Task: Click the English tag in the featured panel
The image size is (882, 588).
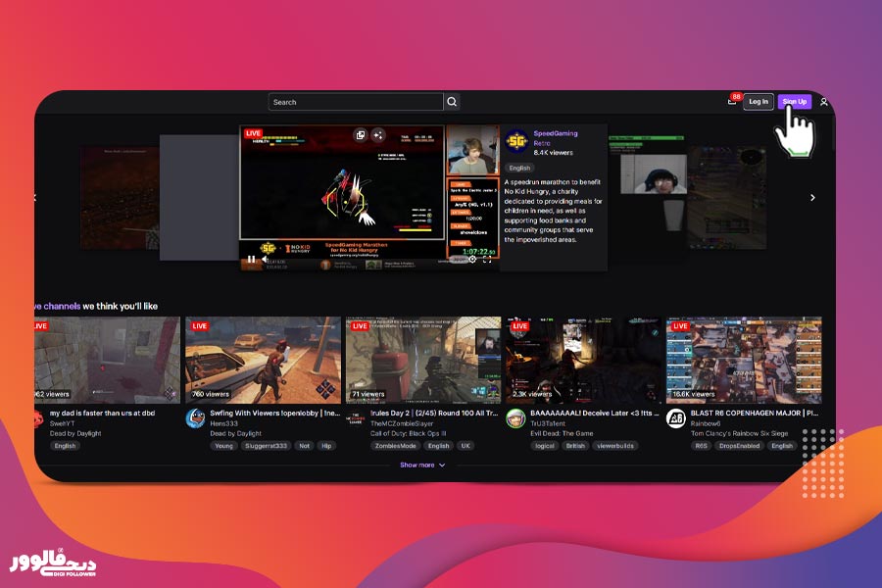Action: tap(519, 168)
